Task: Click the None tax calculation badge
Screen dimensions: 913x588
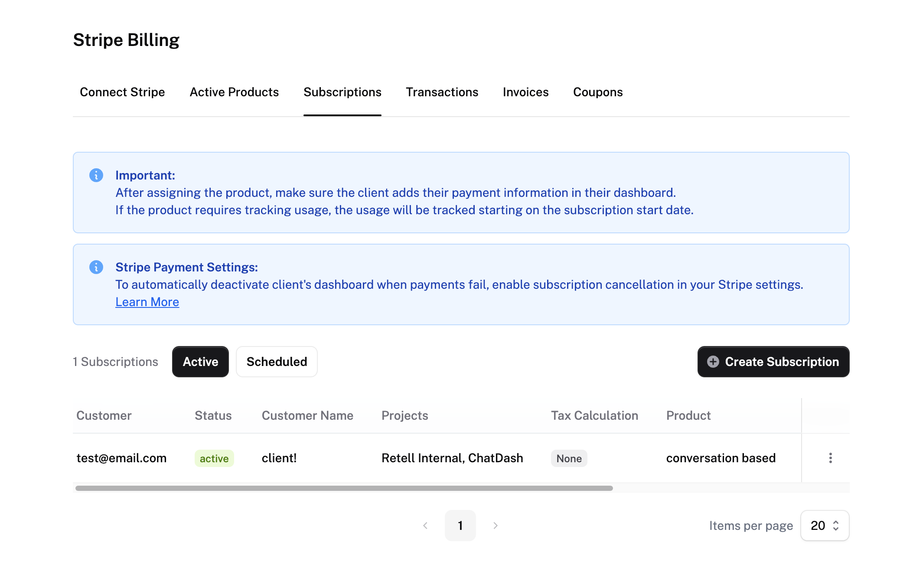Action: click(569, 458)
